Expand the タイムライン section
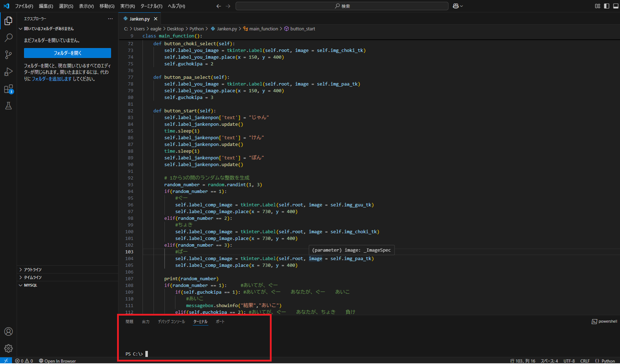 [x=33, y=277]
